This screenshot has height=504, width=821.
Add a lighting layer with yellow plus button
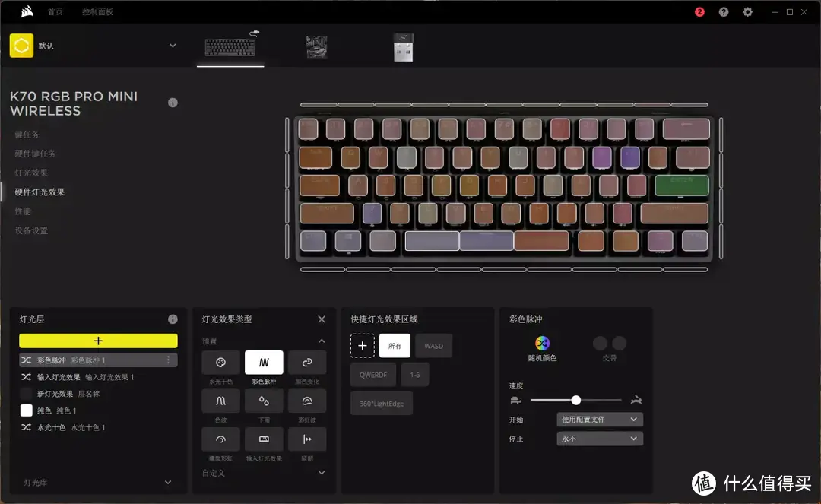[x=98, y=341]
